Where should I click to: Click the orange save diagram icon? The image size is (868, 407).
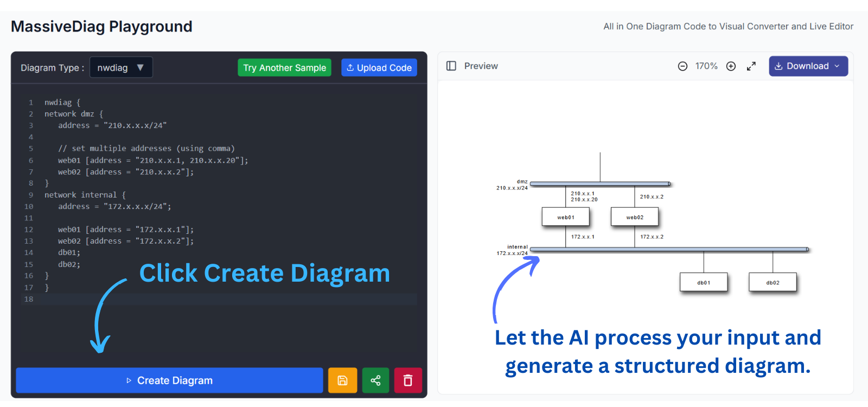pos(342,380)
